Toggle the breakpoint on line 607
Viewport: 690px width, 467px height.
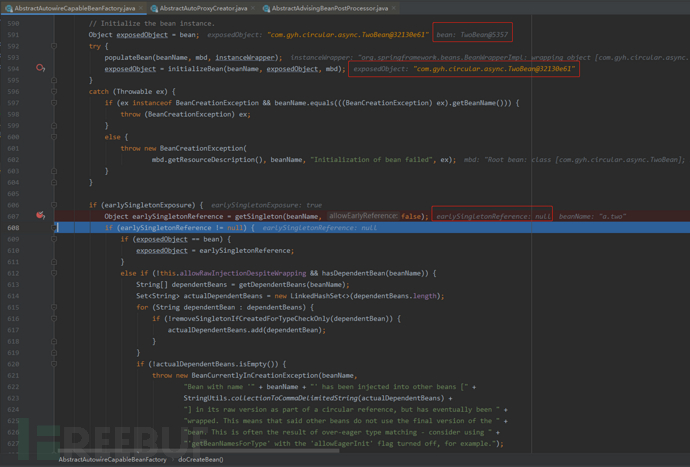click(41, 215)
